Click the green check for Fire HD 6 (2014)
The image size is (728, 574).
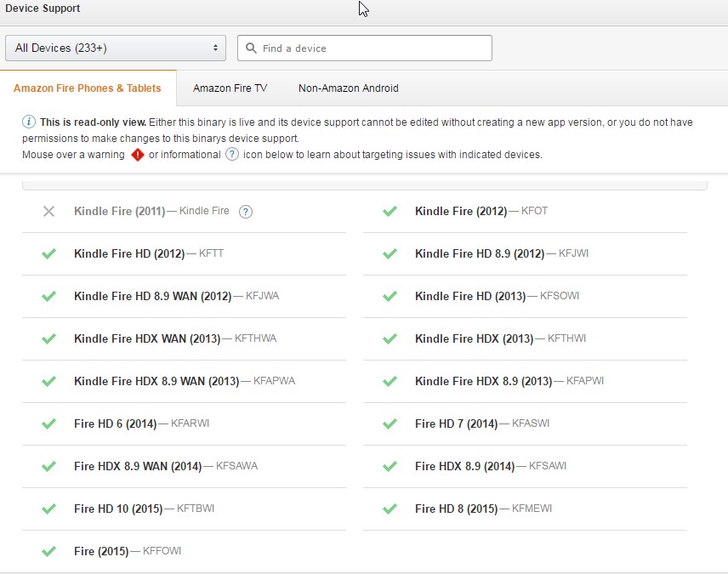48,423
